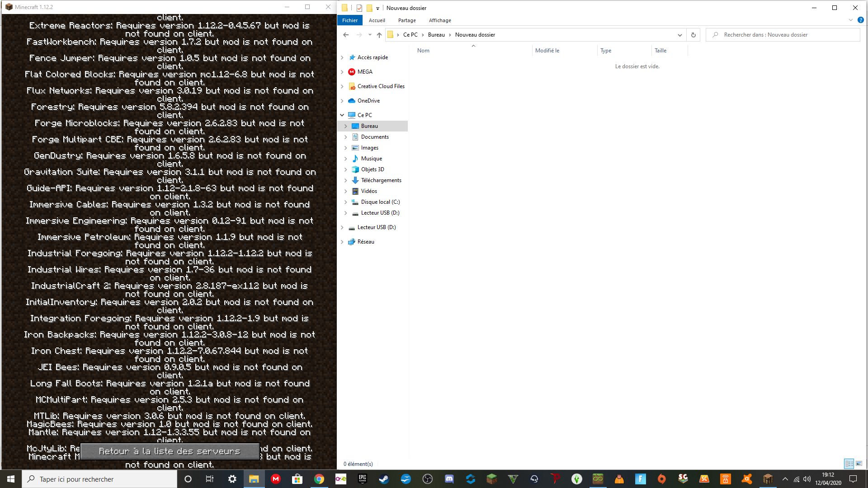
Task: Click Properties quick access icon
Action: (359, 8)
